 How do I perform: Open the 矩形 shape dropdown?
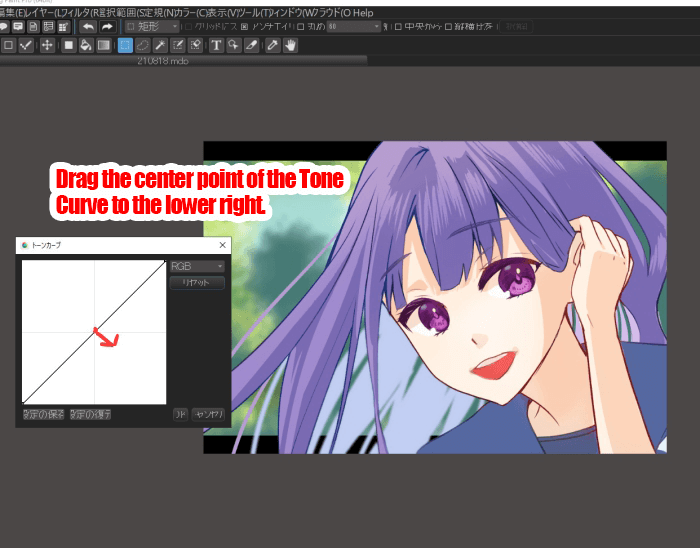[x=152, y=27]
